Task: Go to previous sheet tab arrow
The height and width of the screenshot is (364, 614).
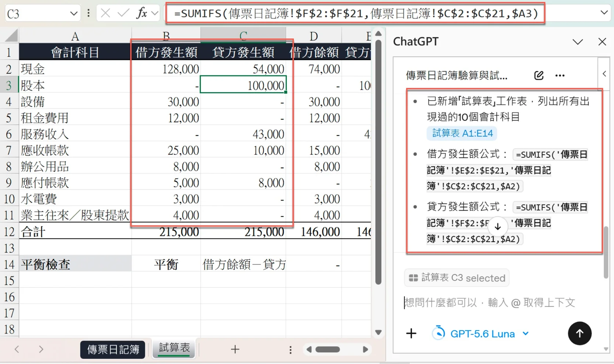Action: [17, 349]
